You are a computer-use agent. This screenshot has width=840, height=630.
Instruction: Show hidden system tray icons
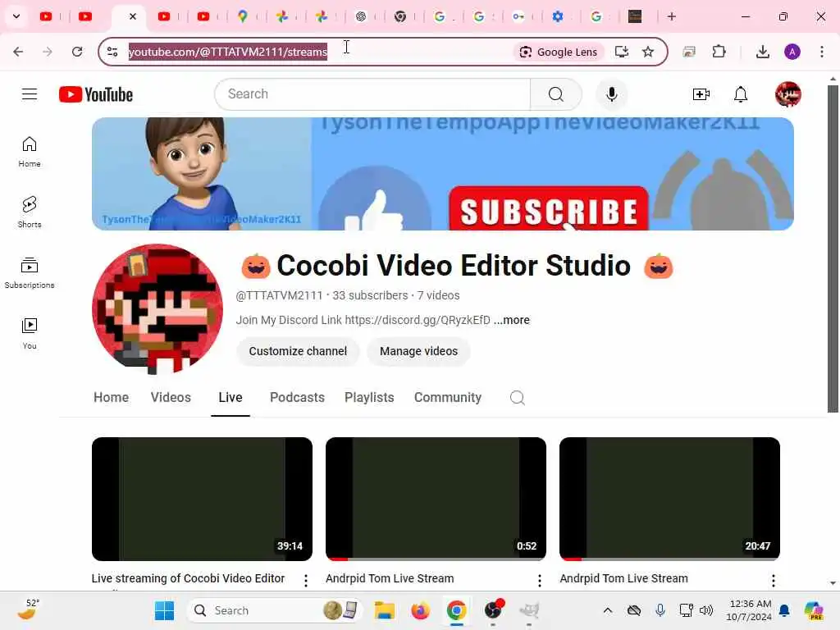(608, 610)
